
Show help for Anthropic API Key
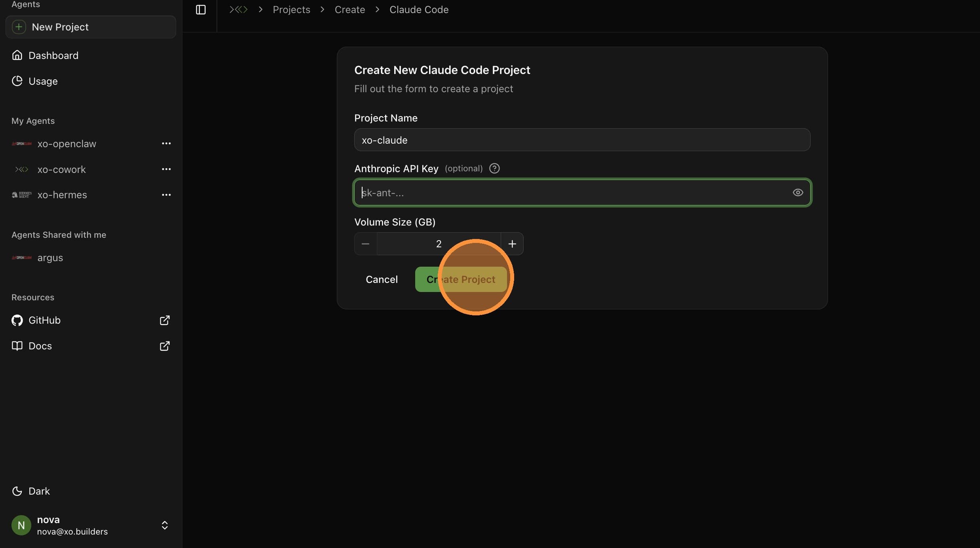click(494, 169)
